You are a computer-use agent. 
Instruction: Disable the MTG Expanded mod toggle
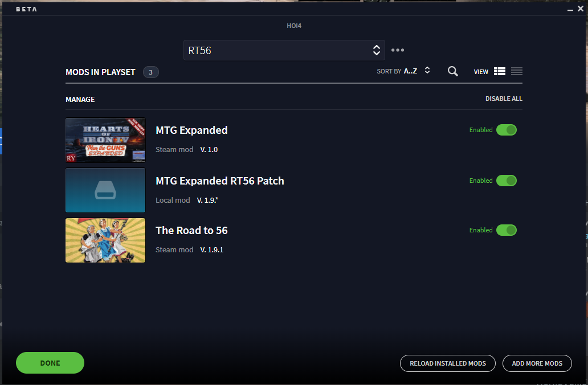pyautogui.click(x=506, y=130)
